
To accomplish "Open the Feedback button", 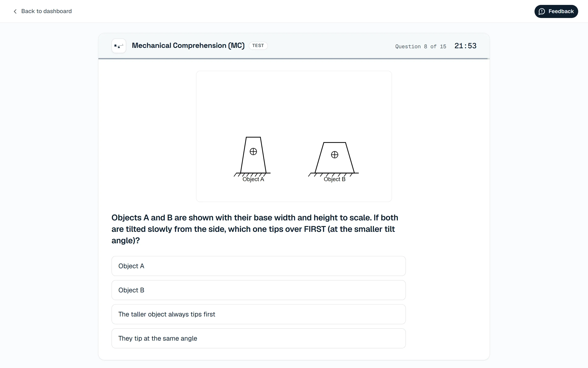I will point(556,11).
